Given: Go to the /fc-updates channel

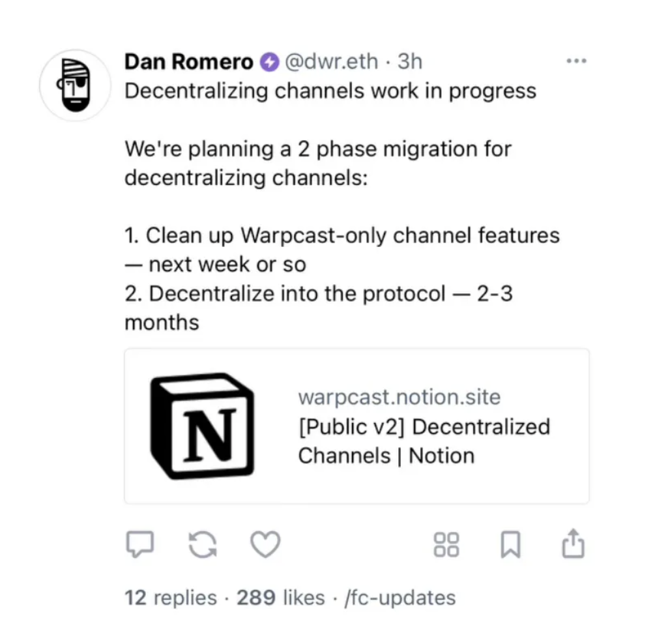Looking at the screenshot, I should click(399, 598).
